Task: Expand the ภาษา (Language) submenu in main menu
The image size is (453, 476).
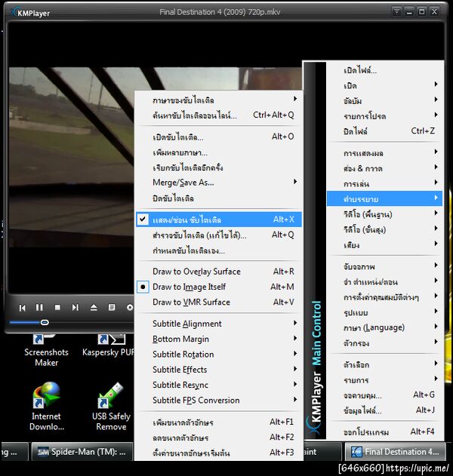Action: (x=384, y=327)
